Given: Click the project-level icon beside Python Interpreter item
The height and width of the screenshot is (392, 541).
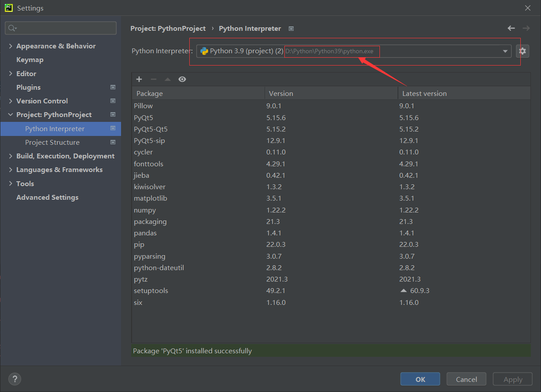Looking at the screenshot, I should pyautogui.click(x=113, y=128).
